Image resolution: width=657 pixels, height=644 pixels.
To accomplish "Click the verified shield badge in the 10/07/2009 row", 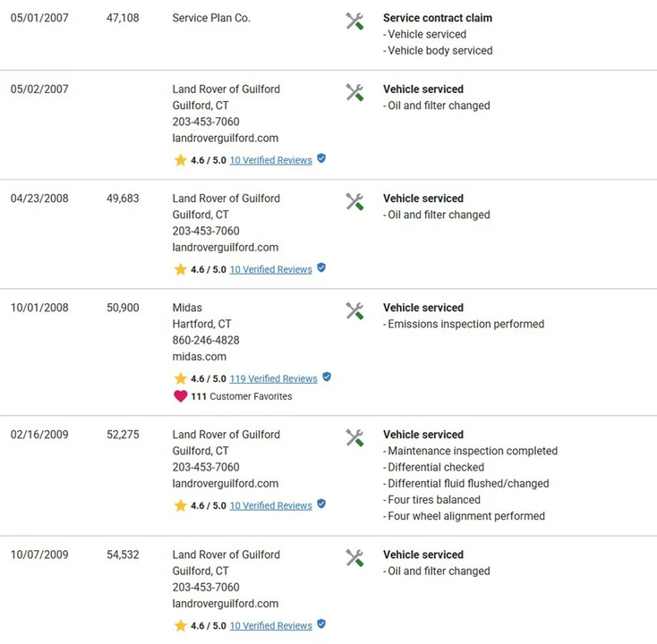I will tap(321, 624).
